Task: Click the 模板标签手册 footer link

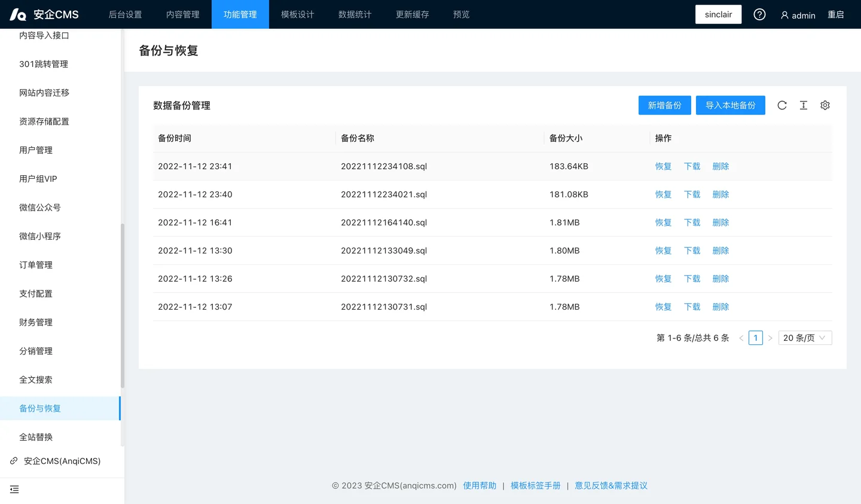Action: click(536, 485)
